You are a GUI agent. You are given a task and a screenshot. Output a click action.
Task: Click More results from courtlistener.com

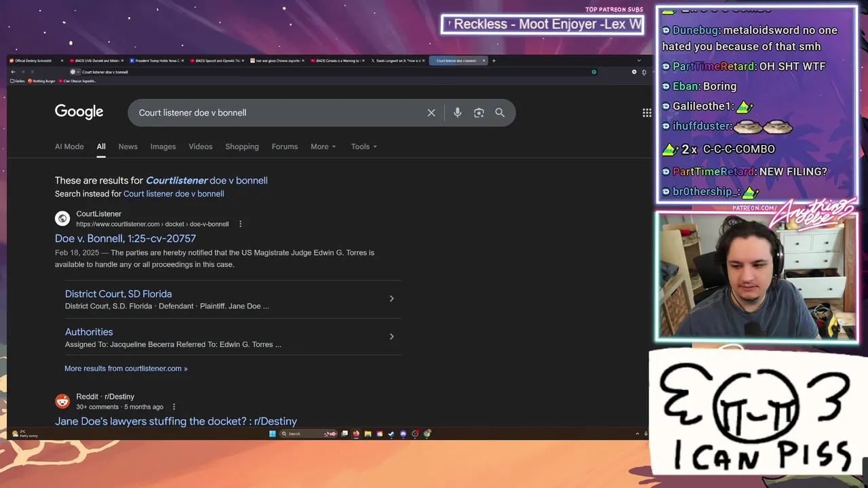(x=126, y=369)
